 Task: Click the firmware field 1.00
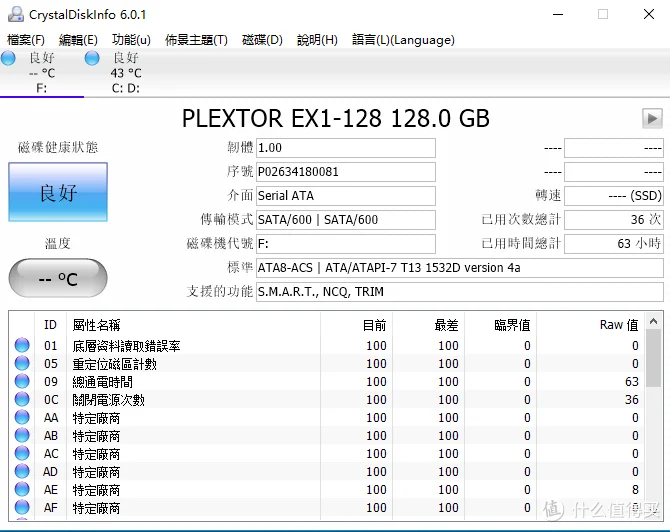(346, 148)
